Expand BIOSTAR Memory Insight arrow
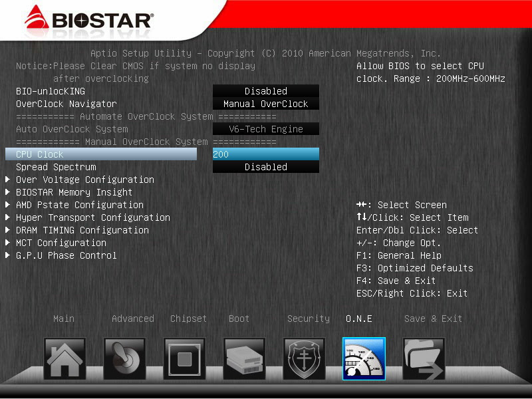The width and height of the screenshot is (532, 399). 7,192
